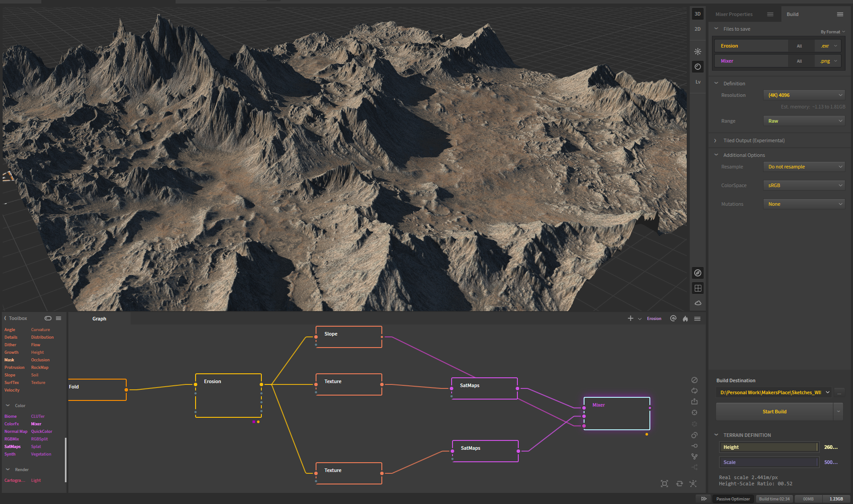Click the Scale slider in Terrain Definition

point(769,462)
